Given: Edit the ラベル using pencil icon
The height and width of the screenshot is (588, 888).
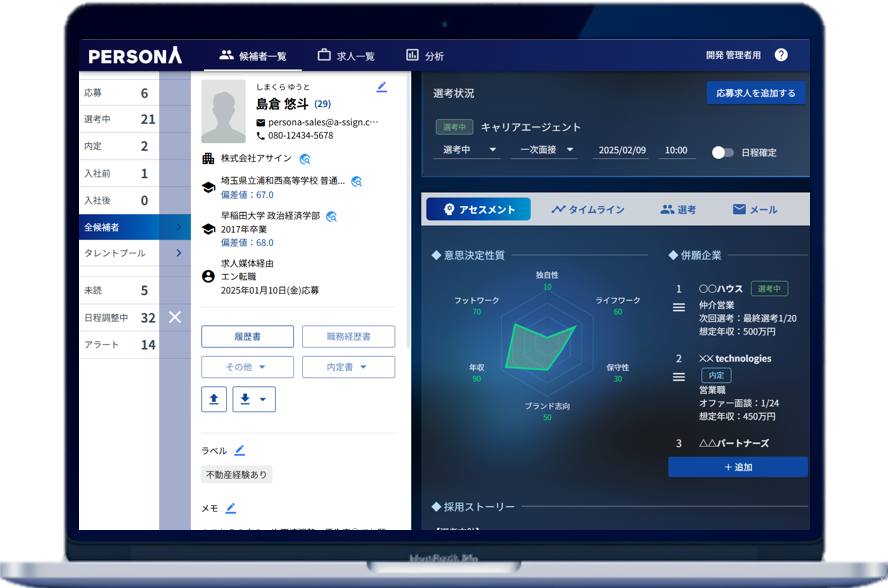Looking at the screenshot, I should (239, 450).
